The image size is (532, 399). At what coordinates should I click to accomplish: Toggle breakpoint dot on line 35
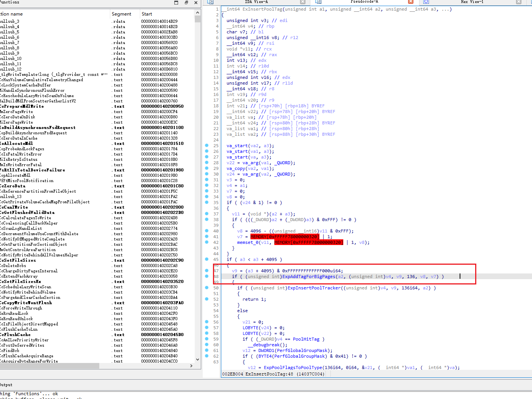click(x=207, y=203)
